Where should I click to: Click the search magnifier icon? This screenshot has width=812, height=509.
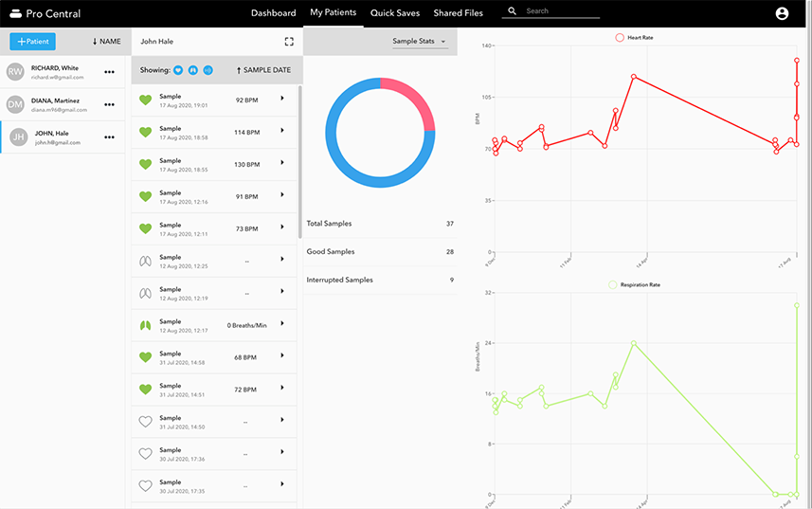click(513, 12)
